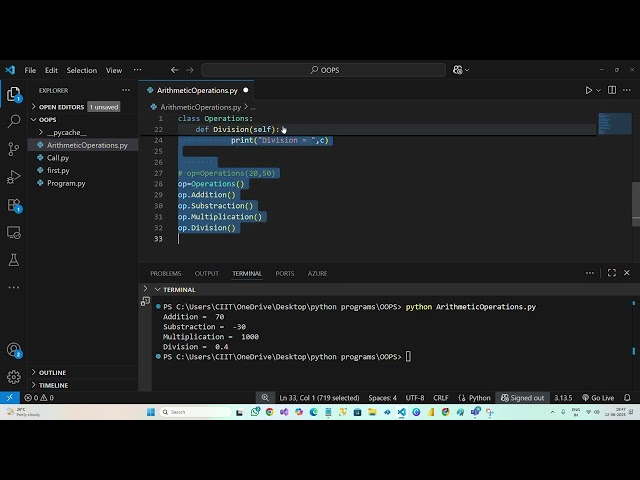
Task: Expand the terminal side chevron
Action: click(x=145, y=289)
